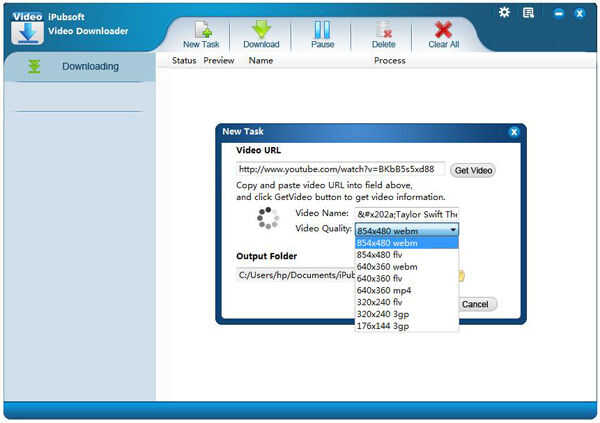Image resolution: width=600 pixels, height=423 pixels.
Task: Choose 640x360 webm quality
Action: coord(407,266)
